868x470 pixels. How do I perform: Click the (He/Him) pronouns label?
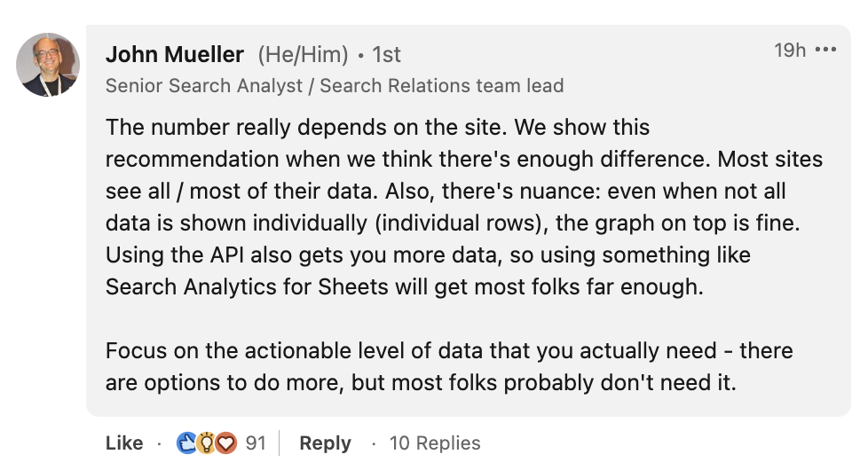pyautogui.click(x=303, y=55)
